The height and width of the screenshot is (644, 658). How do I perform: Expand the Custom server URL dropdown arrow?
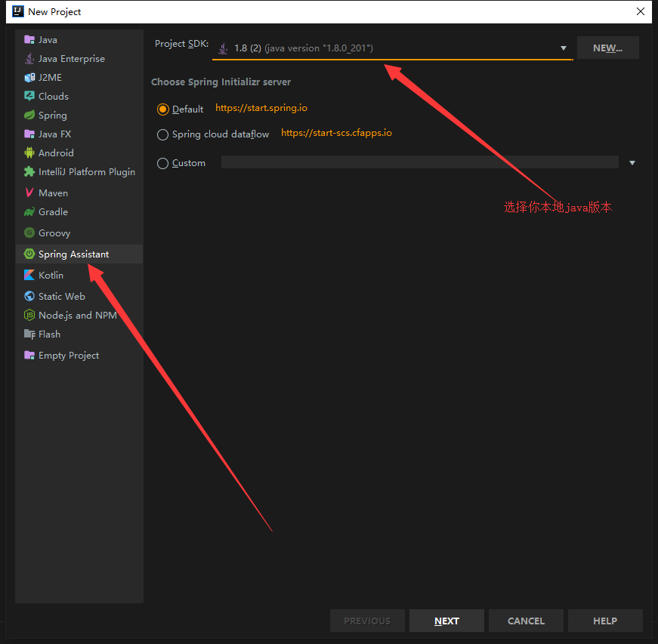(632, 162)
